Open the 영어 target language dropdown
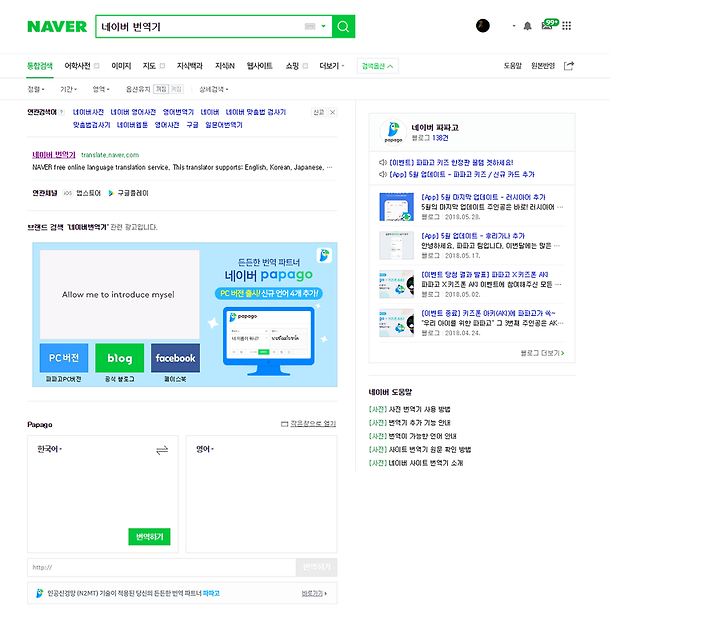The height and width of the screenshot is (619, 720). [x=205, y=449]
